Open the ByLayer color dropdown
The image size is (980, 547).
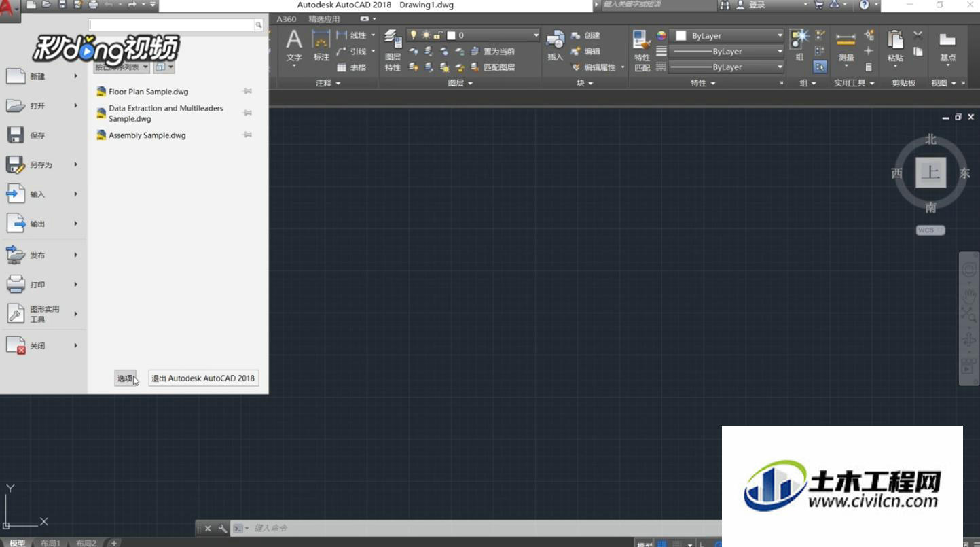tap(727, 35)
